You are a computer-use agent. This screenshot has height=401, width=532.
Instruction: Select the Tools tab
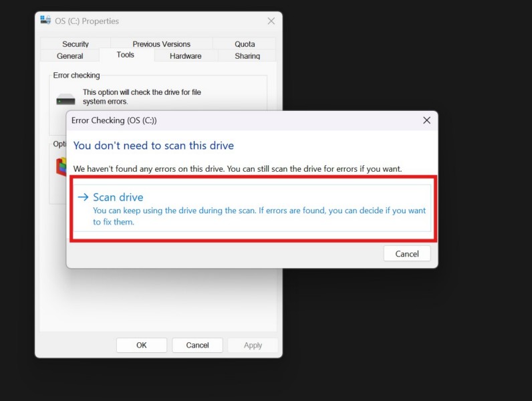[126, 55]
